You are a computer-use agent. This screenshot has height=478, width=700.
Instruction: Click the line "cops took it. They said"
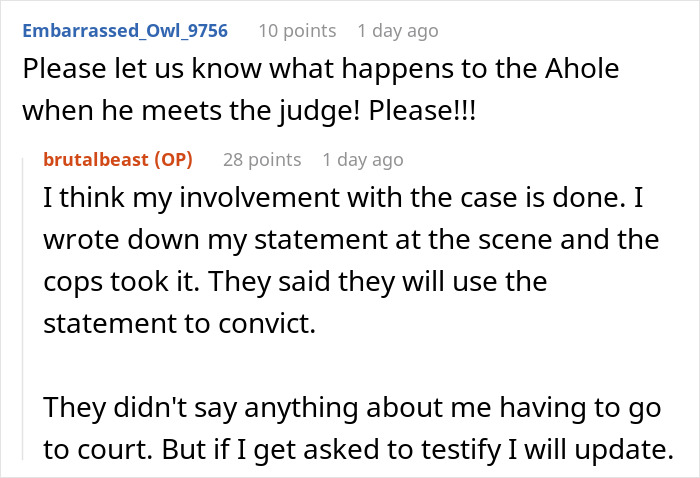coord(295,282)
